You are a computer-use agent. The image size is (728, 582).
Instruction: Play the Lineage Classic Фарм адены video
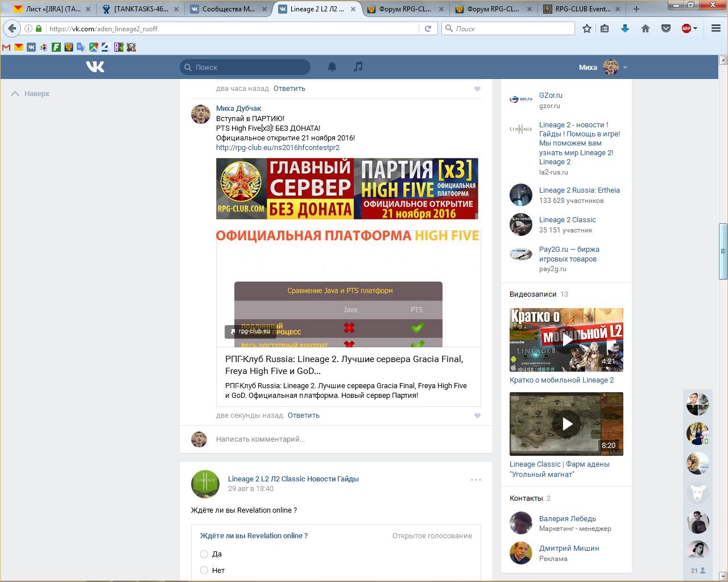pos(566,424)
